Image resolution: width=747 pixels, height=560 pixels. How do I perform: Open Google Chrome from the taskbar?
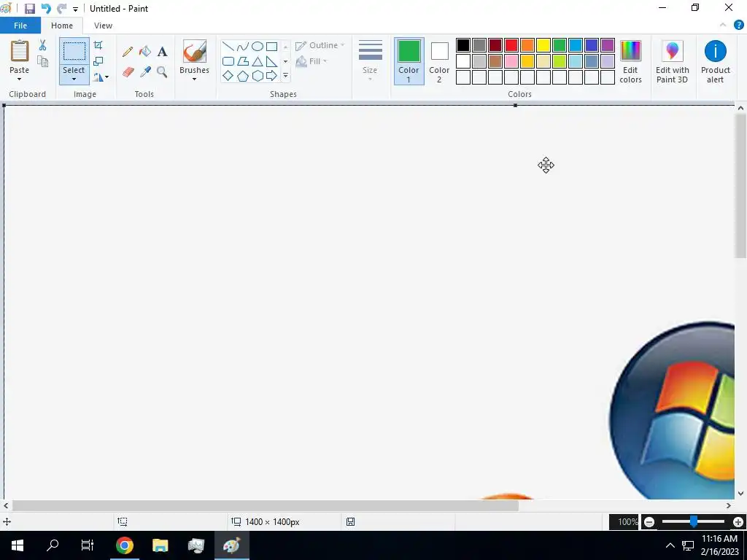tap(124, 545)
